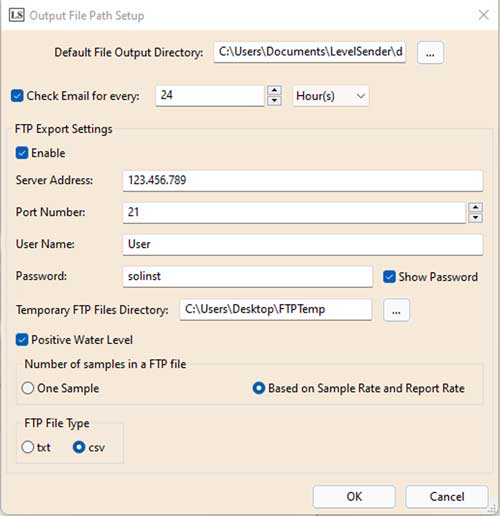Viewport: 500px width, 516px height.
Task: Decrease the email check interval value
Action: (274, 101)
